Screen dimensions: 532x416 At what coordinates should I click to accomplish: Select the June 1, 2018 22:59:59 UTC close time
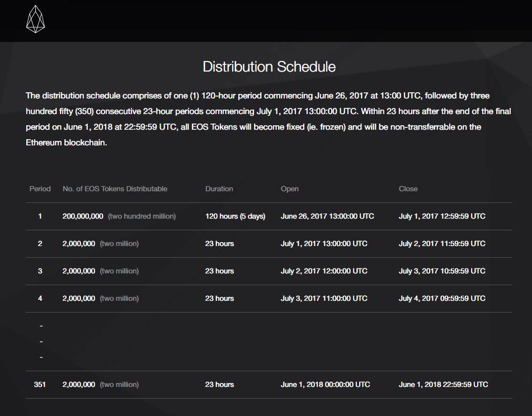[443, 385]
